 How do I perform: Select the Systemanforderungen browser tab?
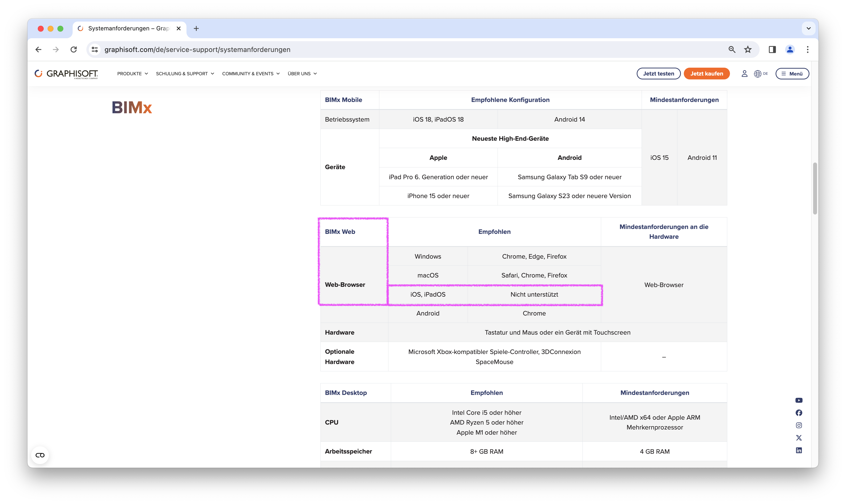pyautogui.click(x=129, y=28)
